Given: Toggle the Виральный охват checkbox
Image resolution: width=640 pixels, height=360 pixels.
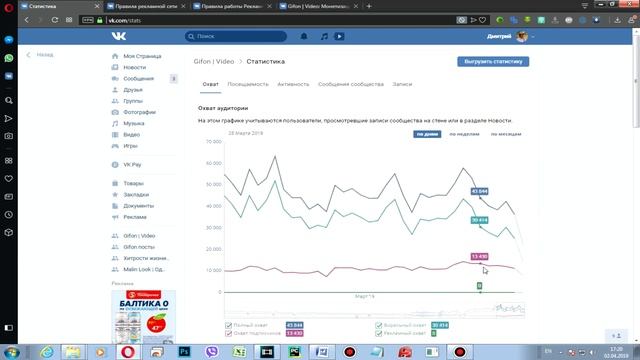Looking at the screenshot, I should [379, 325].
